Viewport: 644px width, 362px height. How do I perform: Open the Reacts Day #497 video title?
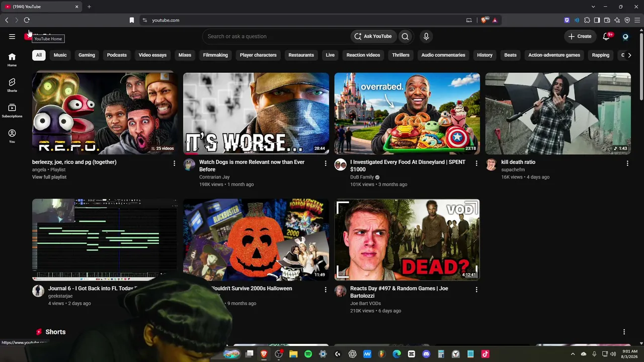[399, 292]
